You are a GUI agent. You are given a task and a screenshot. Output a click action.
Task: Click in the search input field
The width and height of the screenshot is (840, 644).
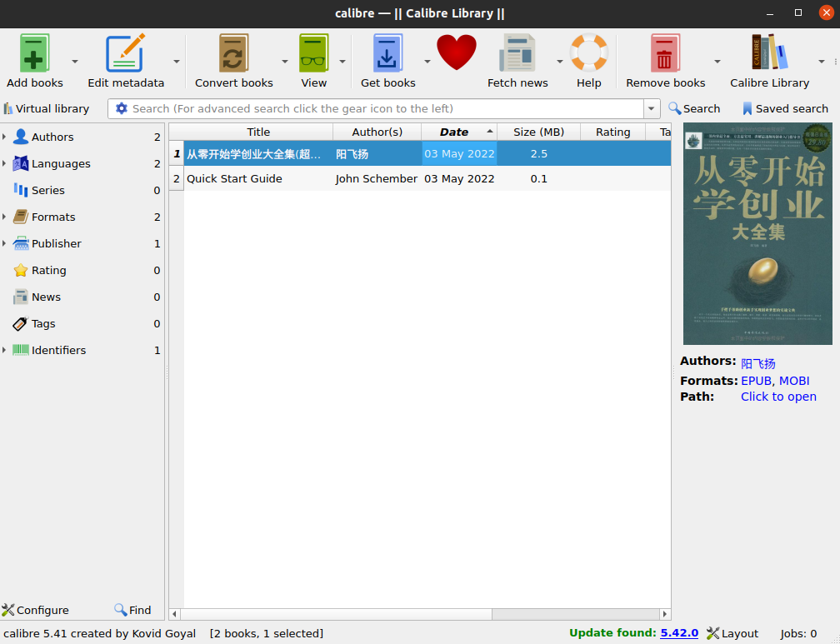[x=386, y=109]
